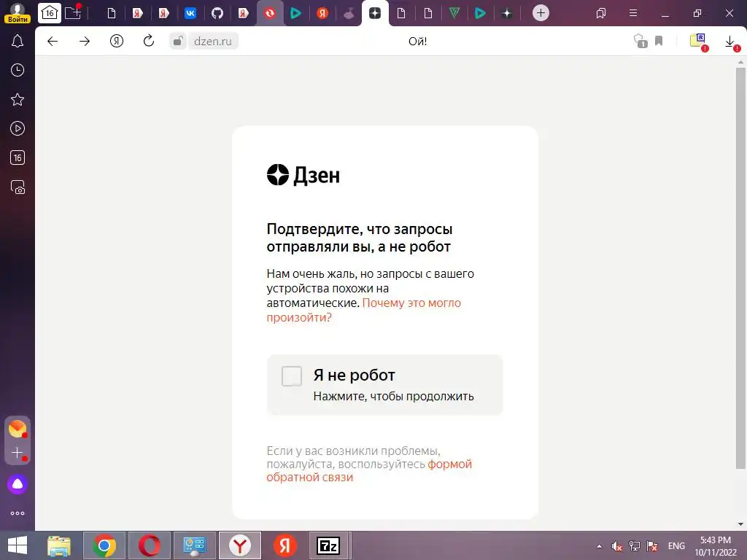747x560 pixels.
Task: Go forward to the next page
Action: [x=85, y=42]
